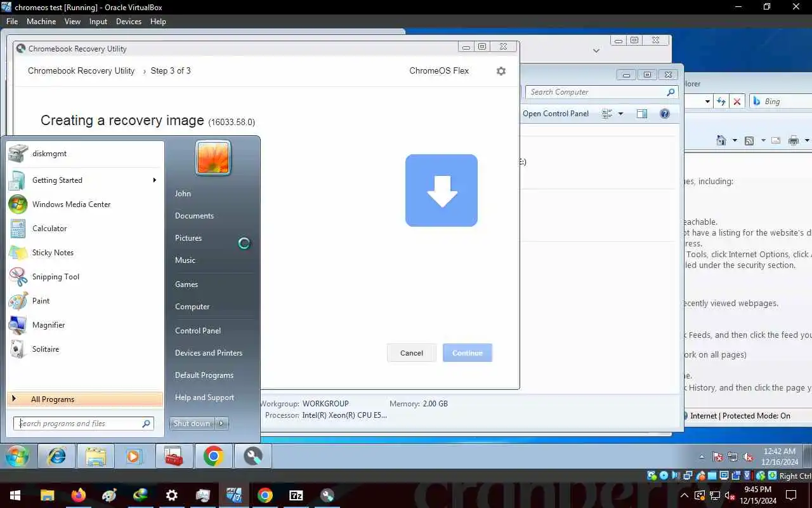Open 7-Zip on the host taskbar
Image resolution: width=812 pixels, height=508 pixels.
click(x=296, y=495)
